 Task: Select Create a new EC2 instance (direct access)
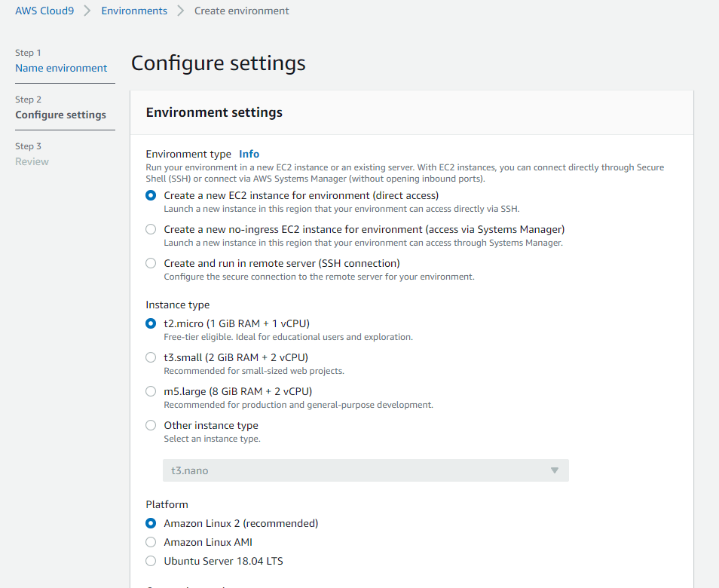[x=151, y=195]
